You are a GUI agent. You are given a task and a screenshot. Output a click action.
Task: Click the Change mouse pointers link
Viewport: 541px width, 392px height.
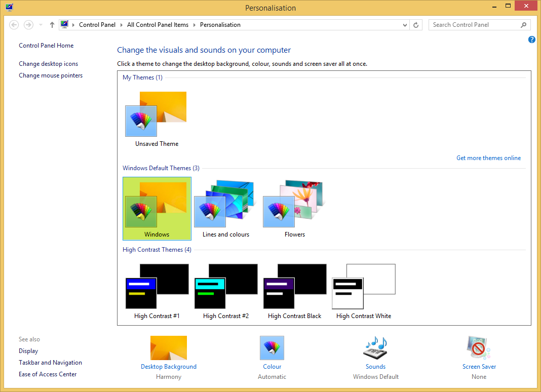click(51, 75)
